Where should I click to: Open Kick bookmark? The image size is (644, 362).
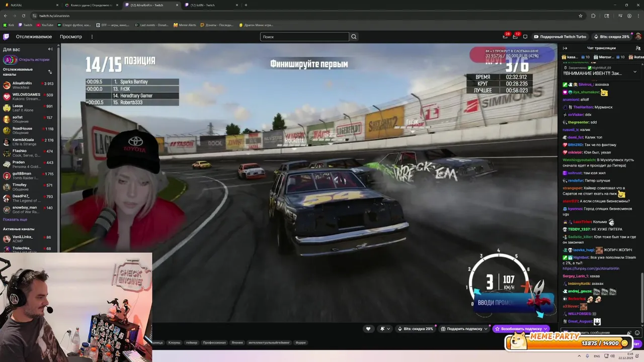click(x=9, y=25)
